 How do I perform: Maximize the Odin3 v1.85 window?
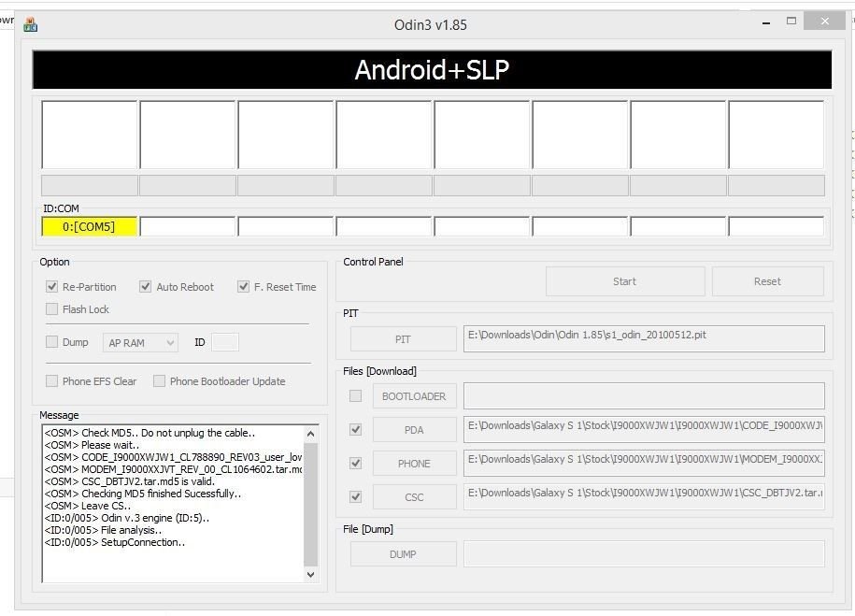[791, 21]
